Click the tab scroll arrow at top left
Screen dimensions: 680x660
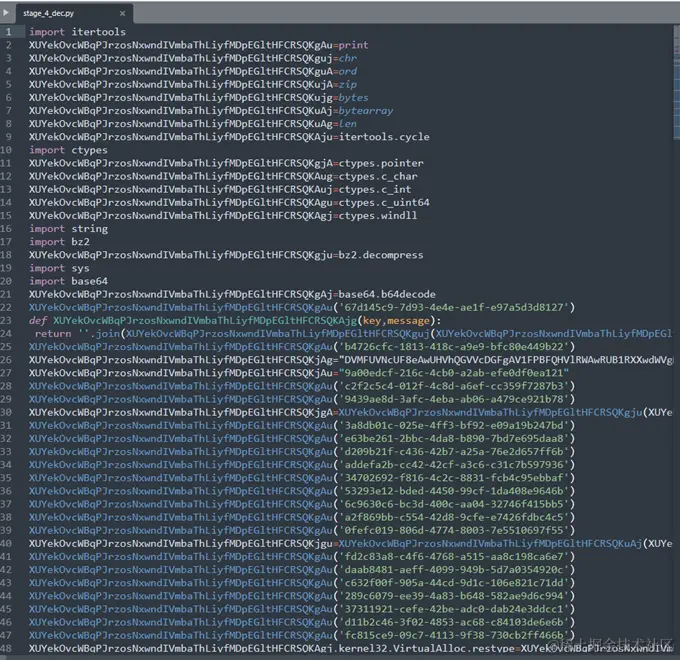6,13
